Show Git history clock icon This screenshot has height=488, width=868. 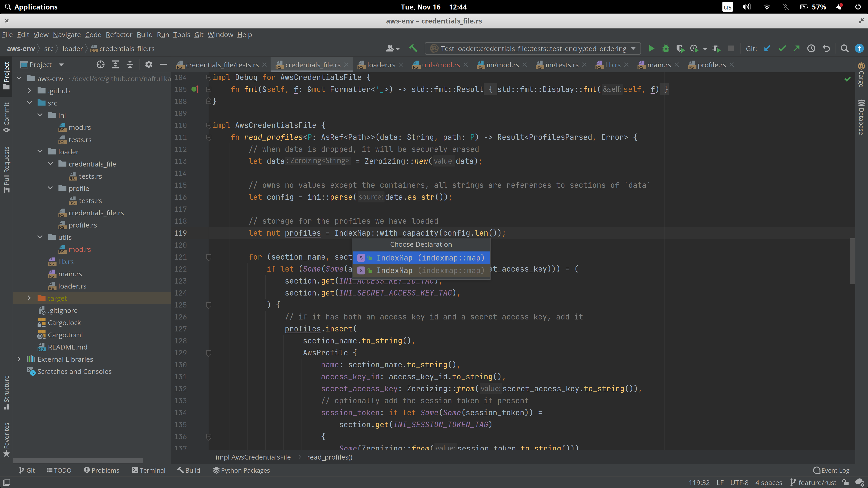coord(811,49)
